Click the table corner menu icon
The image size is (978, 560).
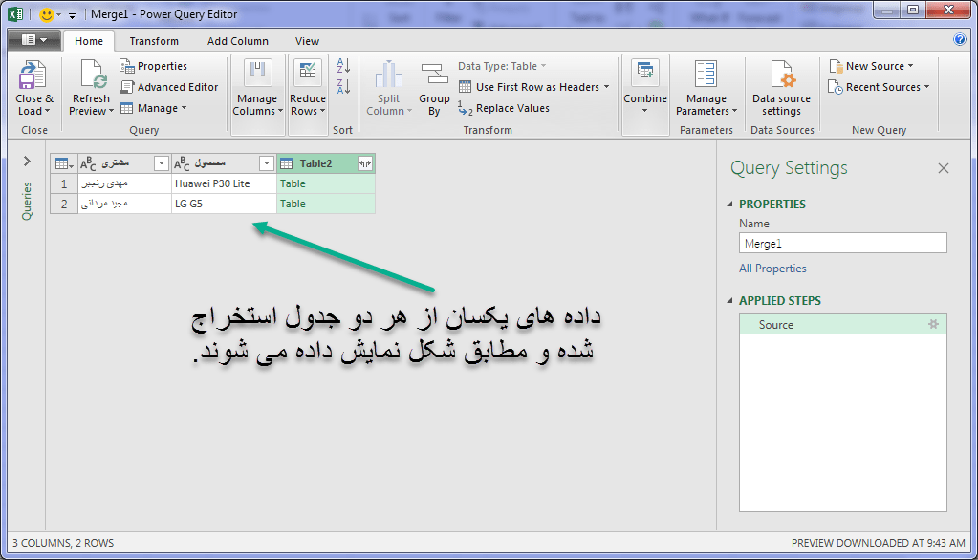click(x=64, y=164)
